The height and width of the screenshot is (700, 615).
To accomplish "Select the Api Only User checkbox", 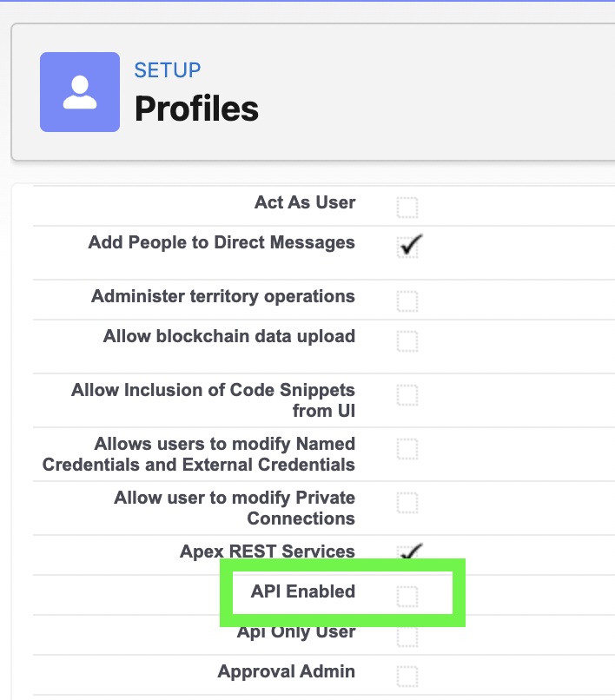I will coord(407,637).
